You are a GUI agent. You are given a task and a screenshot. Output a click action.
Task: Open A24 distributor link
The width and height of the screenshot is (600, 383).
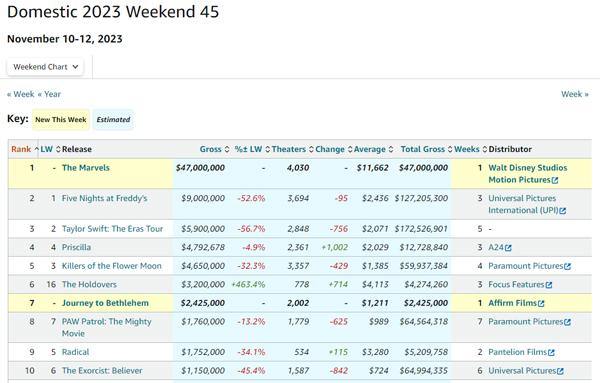point(496,247)
